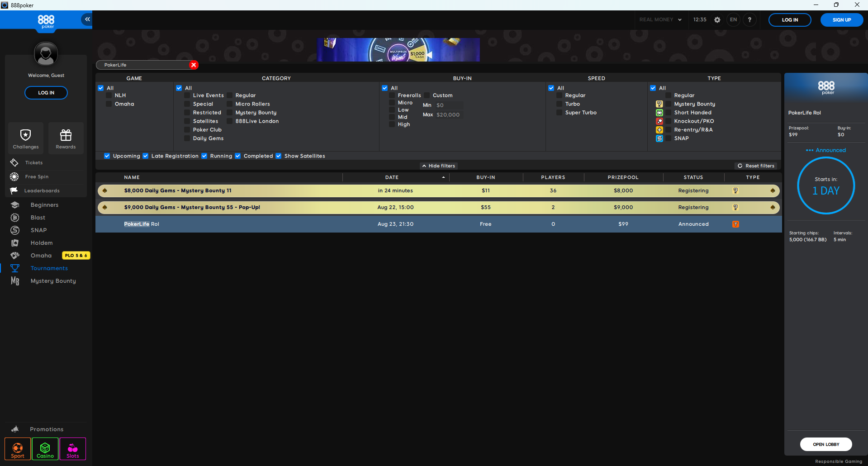
Task: Open help with the question mark icon
Action: [x=749, y=20]
